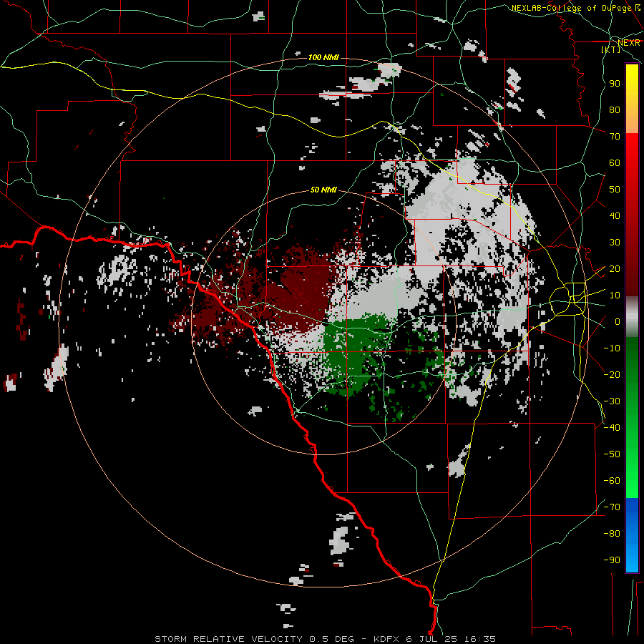Click the "-50" value on velocity scale

[612, 454]
